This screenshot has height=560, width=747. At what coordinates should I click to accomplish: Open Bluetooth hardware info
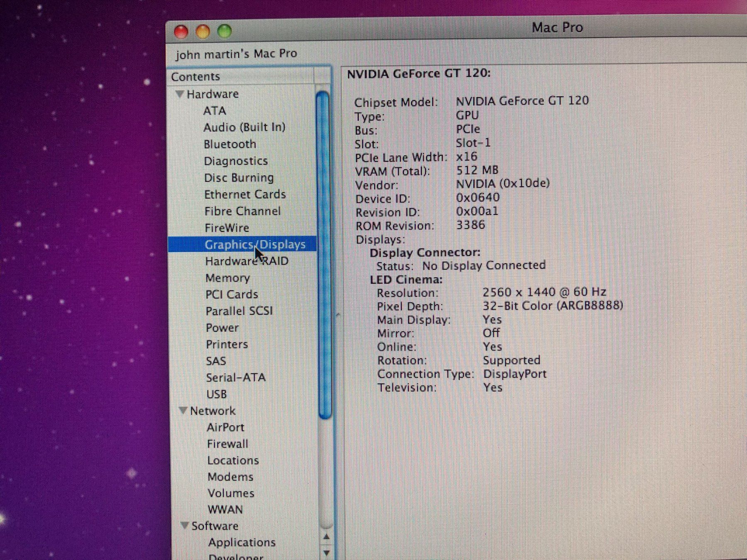point(230,144)
